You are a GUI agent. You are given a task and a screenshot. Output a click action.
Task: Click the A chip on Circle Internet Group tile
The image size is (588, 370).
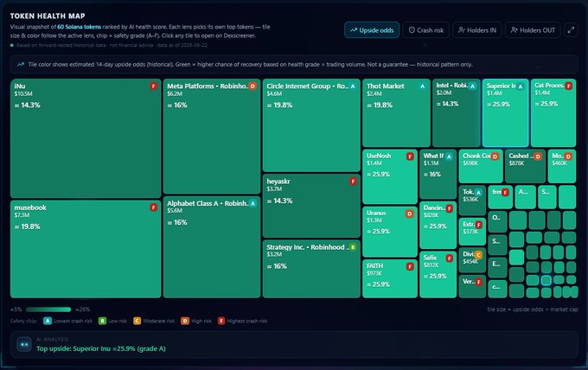pyautogui.click(x=353, y=86)
